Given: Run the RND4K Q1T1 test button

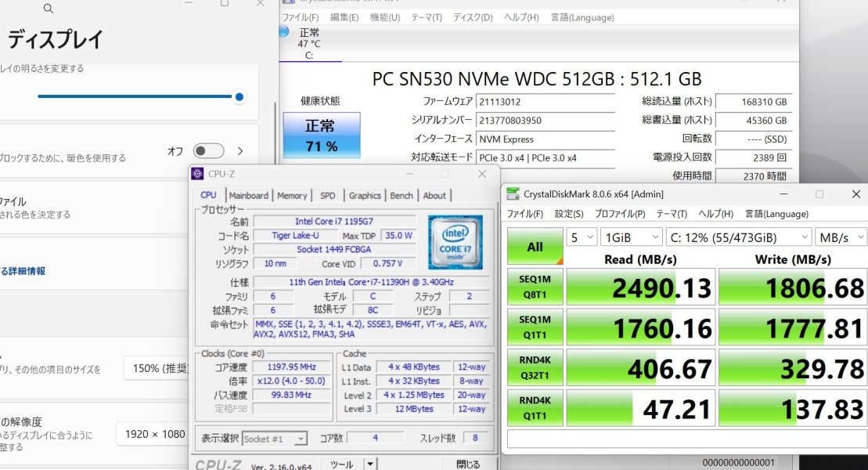Looking at the screenshot, I should tap(535, 408).
